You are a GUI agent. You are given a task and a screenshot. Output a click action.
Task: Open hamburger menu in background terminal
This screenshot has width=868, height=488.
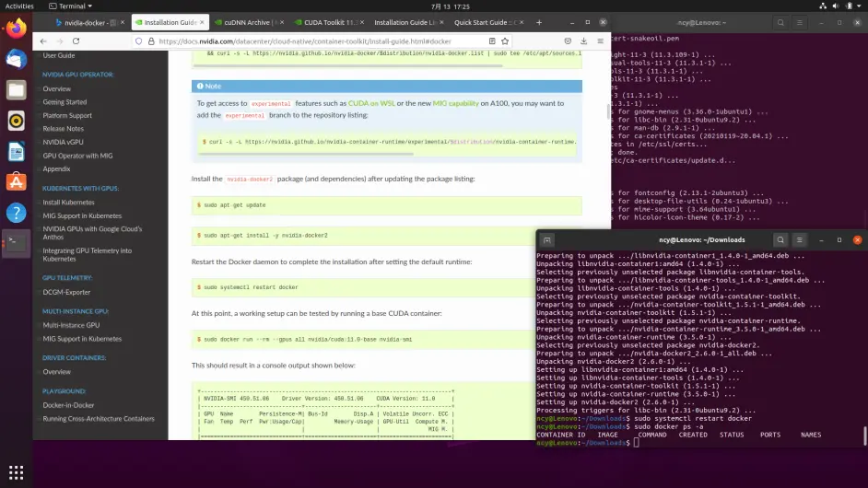click(800, 23)
